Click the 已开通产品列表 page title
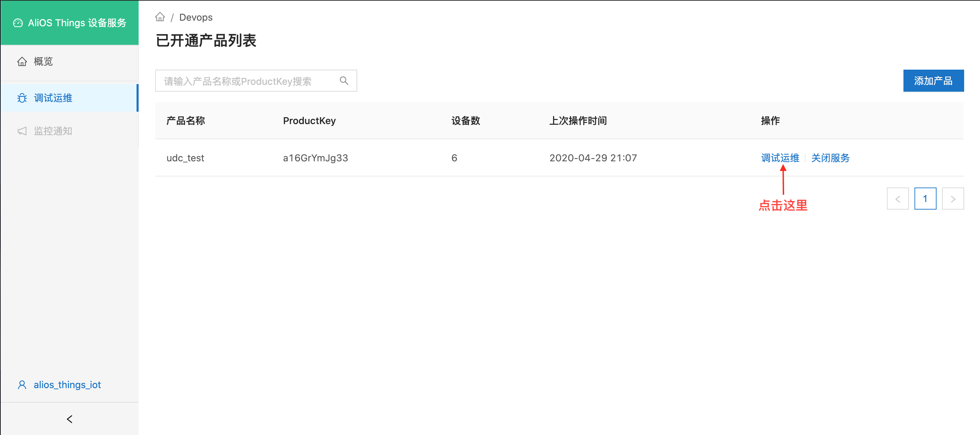 [x=206, y=40]
